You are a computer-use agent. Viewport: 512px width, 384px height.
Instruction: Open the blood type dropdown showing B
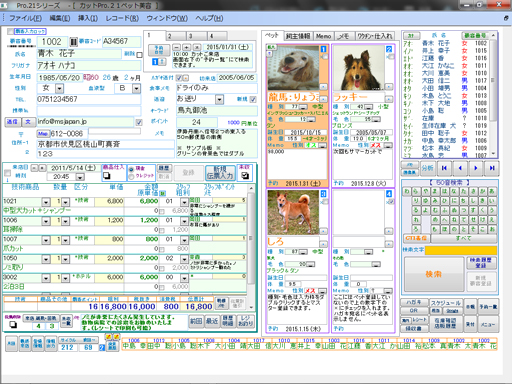click(136, 89)
